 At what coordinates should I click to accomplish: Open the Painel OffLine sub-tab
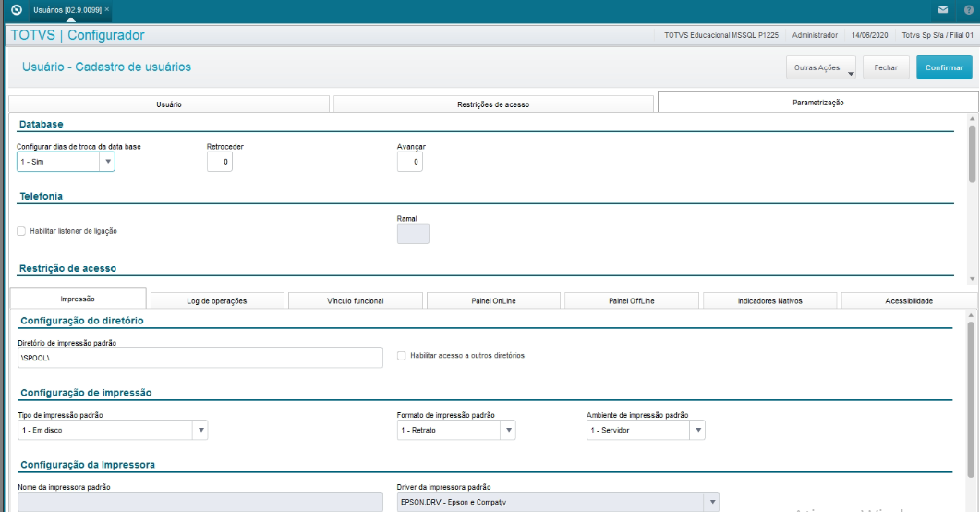(631, 300)
